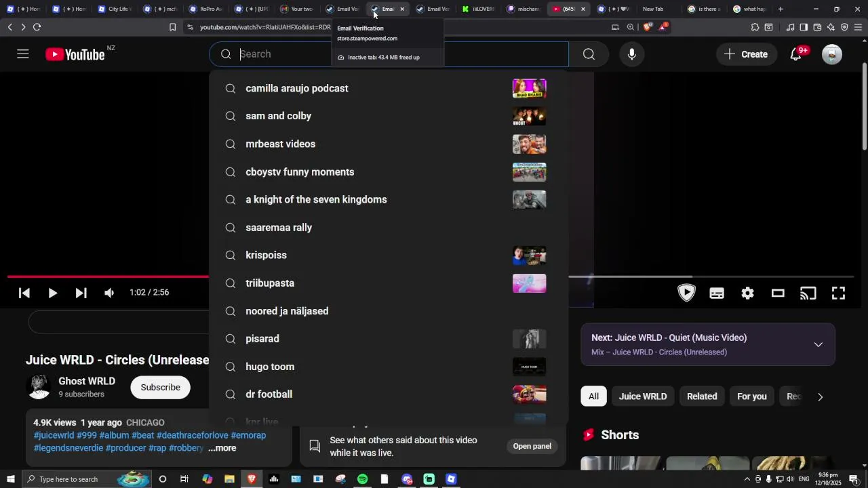Screen dimensions: 868x488
Task: Select suggestion 'a knight of the seven kingdoms'
Action: click(x=389, y=199)
